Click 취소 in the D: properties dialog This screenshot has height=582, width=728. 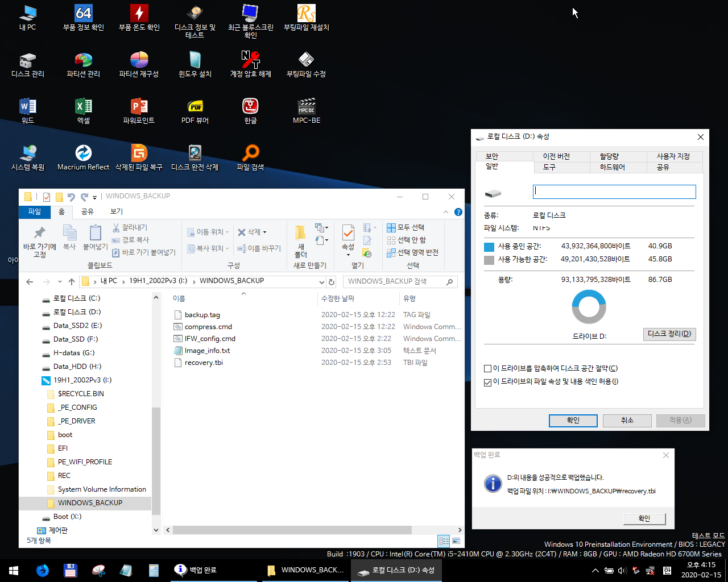[x=627, y=421]
